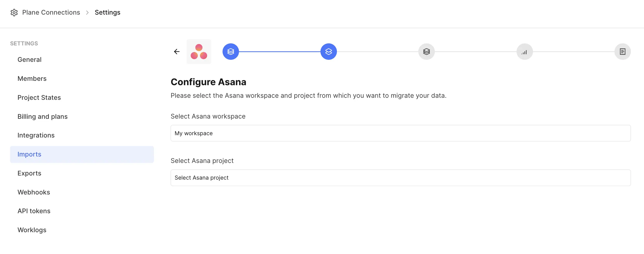Click the Configure Asana heading
The height and width of the screenshot is (254, 644).
click(208, 82)
